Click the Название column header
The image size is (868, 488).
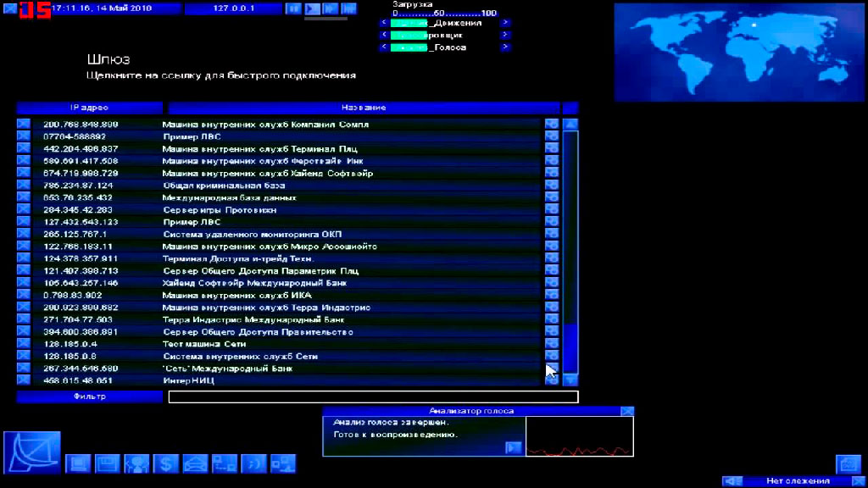tap(364, 108)
